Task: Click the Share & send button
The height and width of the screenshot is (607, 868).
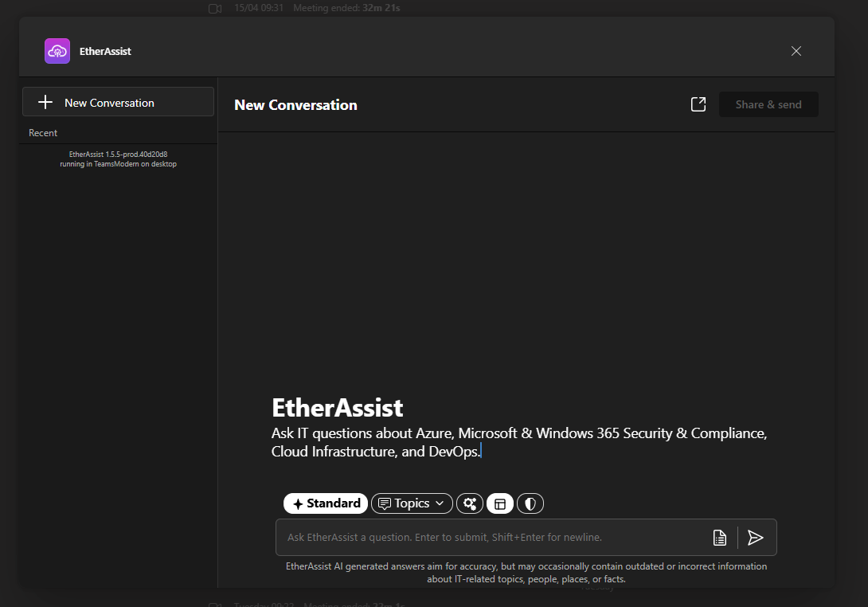Action: click(768, 104)
